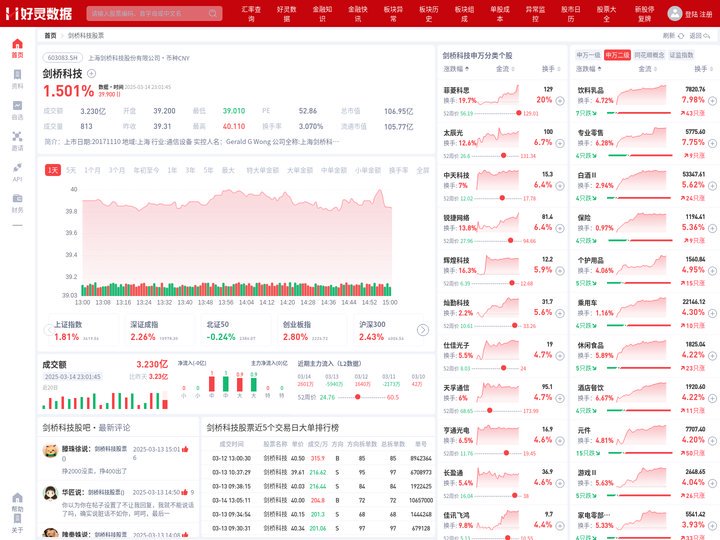Show 大单金额 chart series
Screen dimensions: 720x540
tap(300, 170)
